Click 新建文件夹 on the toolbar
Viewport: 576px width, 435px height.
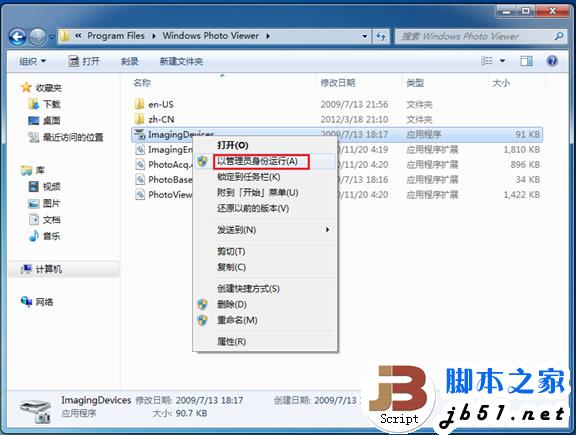click(181, 61)
